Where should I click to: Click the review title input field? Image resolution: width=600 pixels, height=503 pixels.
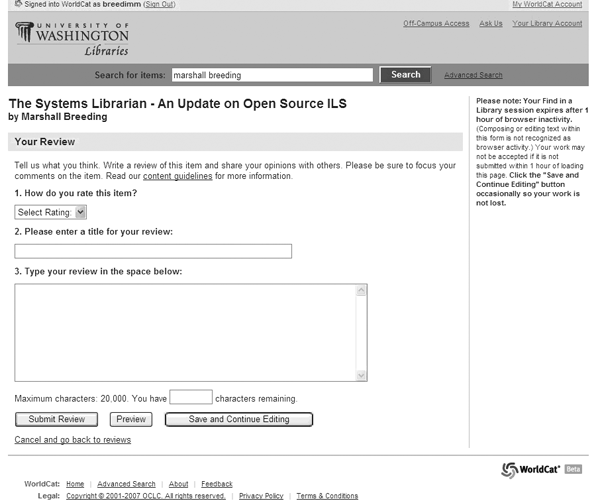tap(153, 251)
